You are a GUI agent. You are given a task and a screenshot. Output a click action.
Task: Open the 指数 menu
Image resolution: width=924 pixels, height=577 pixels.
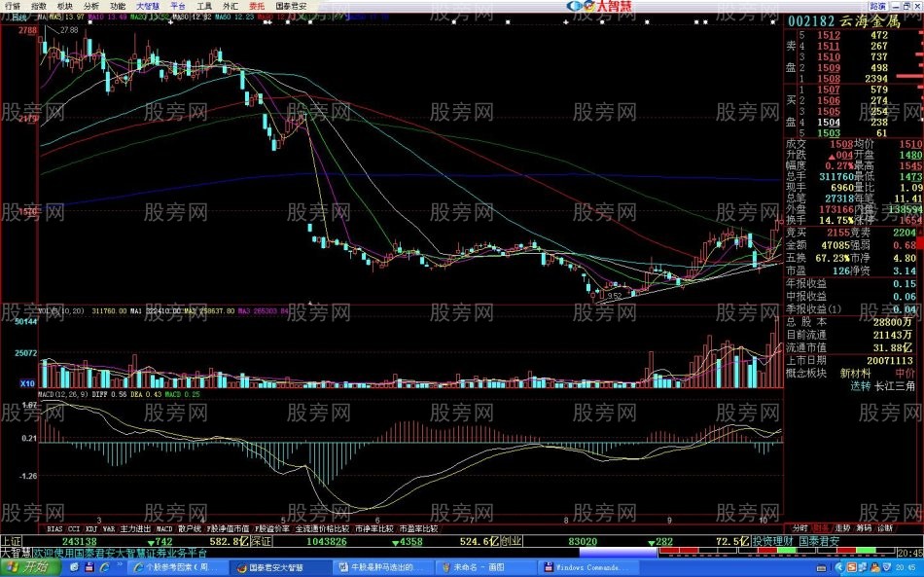click(x=38, y=6)
